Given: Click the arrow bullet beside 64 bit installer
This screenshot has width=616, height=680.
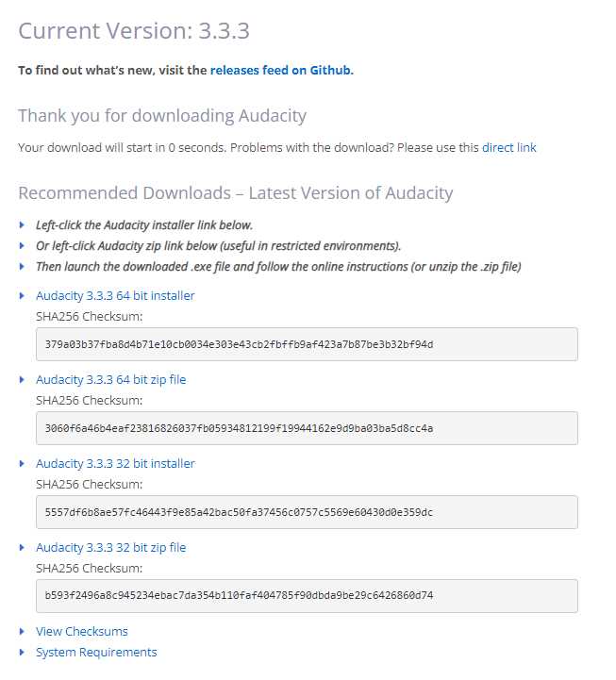Looking at the screenshot, I should 23,296.
